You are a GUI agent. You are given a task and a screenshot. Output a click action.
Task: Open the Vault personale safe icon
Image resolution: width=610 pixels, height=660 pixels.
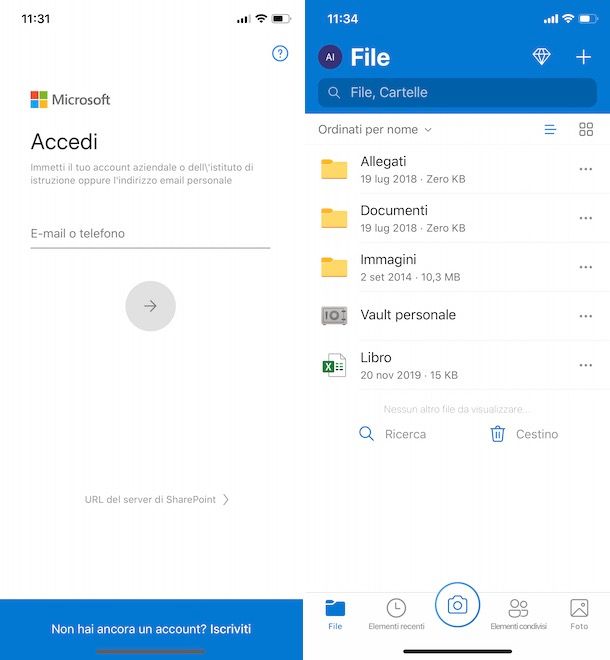(x=334, y=316)
